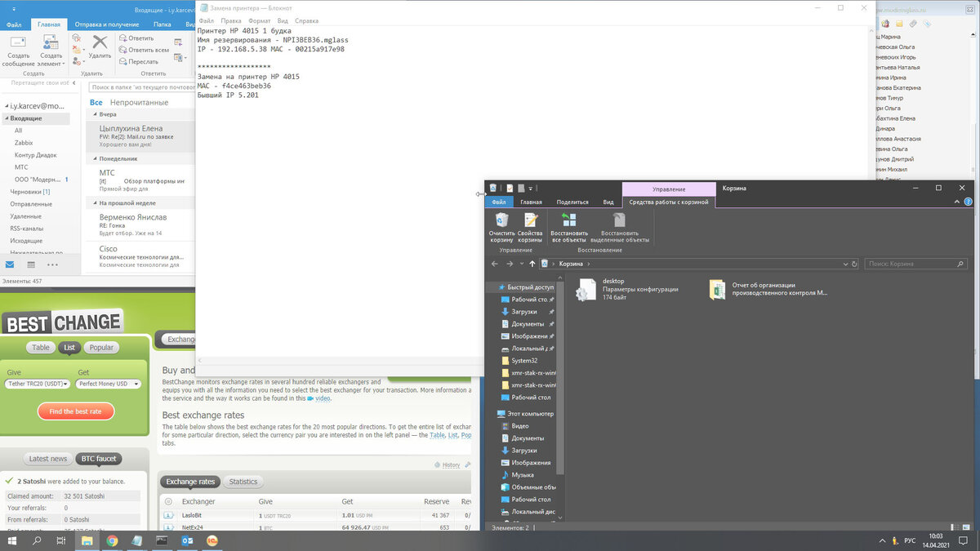Open Outlook from the taskbar
Image resolution: width=980 pixels, height=551 pixels.
[187, 540]
